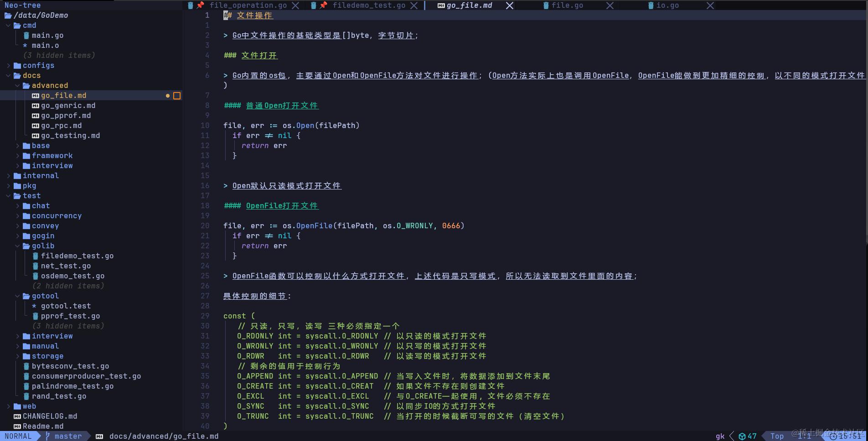Open filedemo_test.go in the tree
This screenshot has height=441, width=868.
click(77, 256)
